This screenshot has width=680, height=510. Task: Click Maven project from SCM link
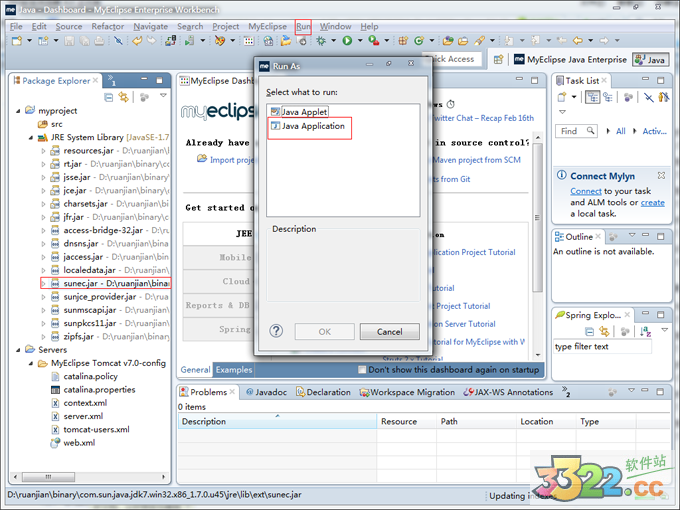477,160
